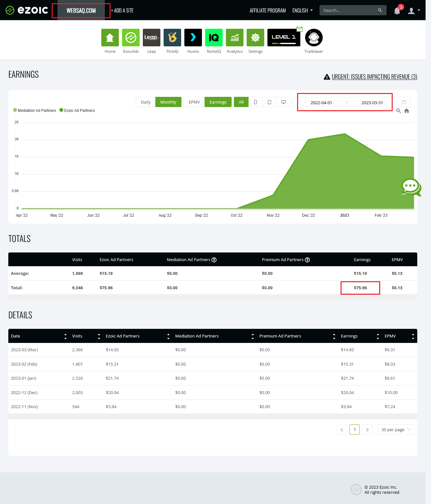Focus the Search input field
This screenshot has width=431, height=504.
(349, 10)
